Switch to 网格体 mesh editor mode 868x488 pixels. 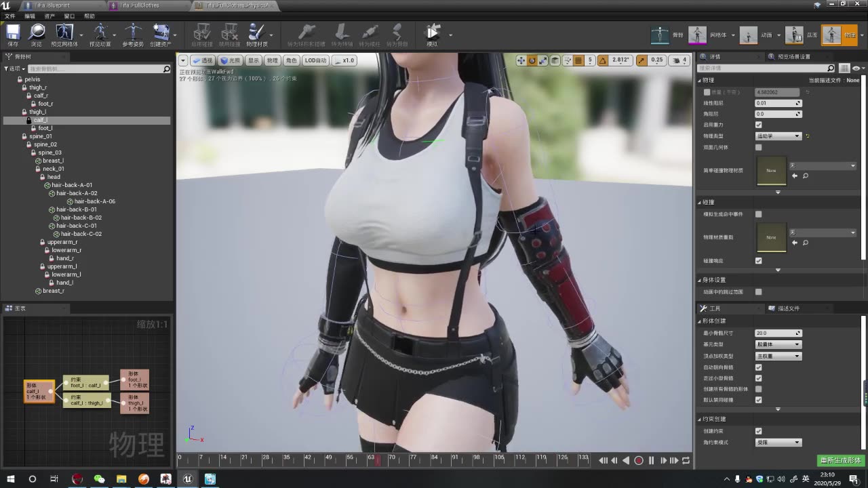click(x=697, y=35)
